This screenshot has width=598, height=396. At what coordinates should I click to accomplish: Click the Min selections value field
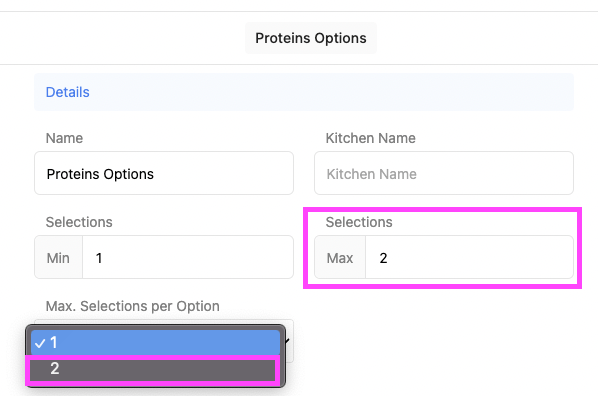(x=188, y=257)
